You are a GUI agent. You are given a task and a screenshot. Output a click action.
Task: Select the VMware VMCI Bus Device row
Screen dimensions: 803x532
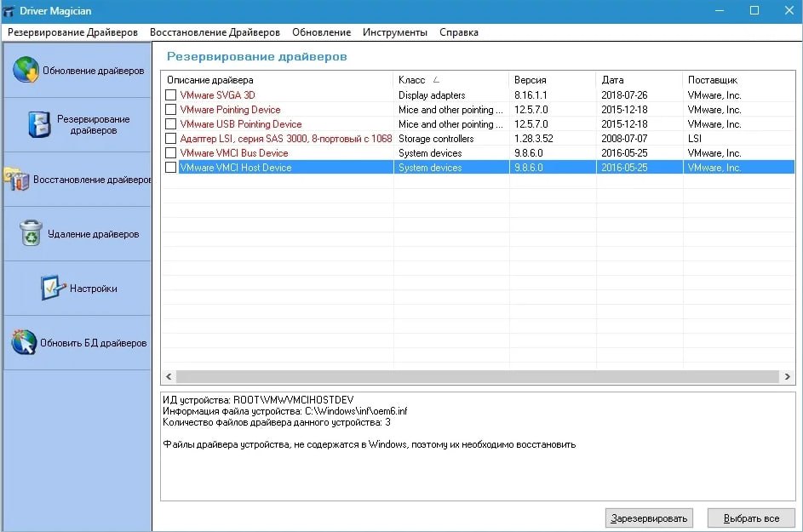234,153
